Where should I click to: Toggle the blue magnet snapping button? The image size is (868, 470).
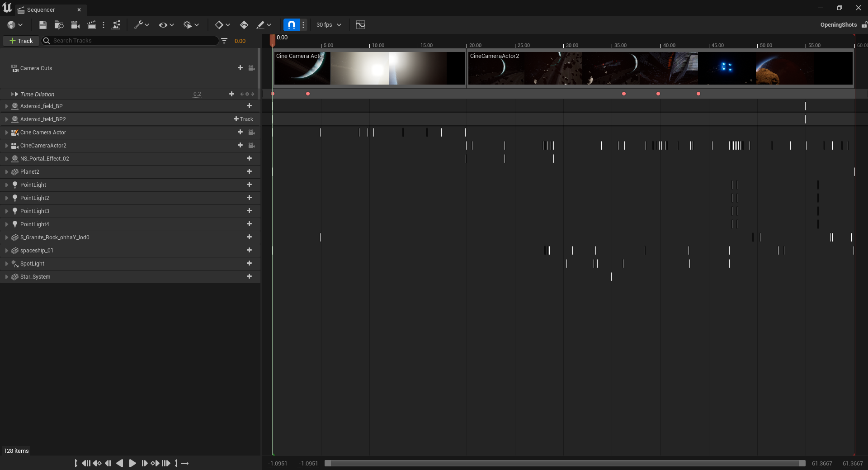[291, 25]
